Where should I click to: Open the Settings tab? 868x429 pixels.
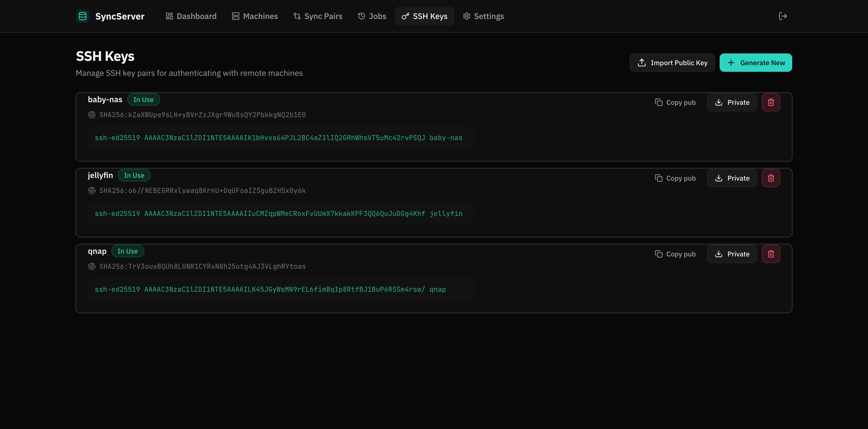[484, 16]
